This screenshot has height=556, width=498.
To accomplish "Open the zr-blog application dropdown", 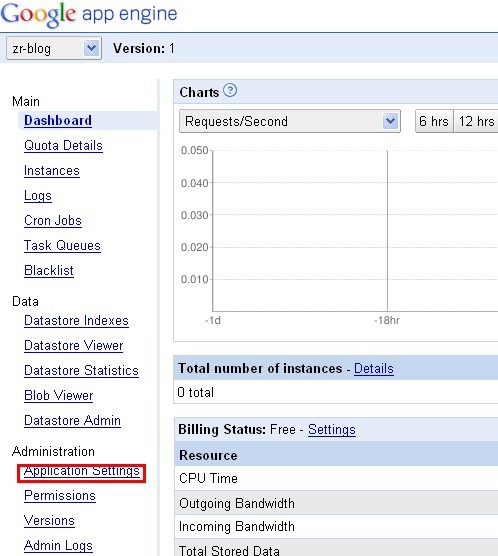I will point(54,48).
